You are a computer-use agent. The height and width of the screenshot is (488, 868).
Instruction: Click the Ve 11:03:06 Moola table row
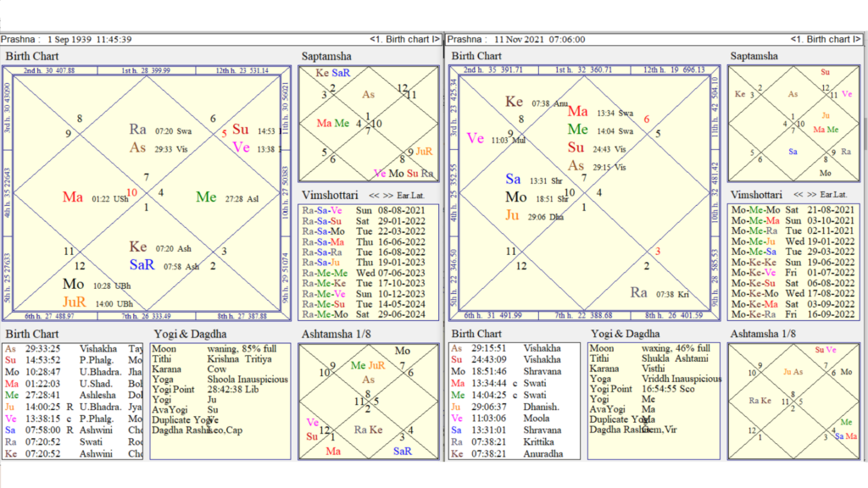click(515, 419)
